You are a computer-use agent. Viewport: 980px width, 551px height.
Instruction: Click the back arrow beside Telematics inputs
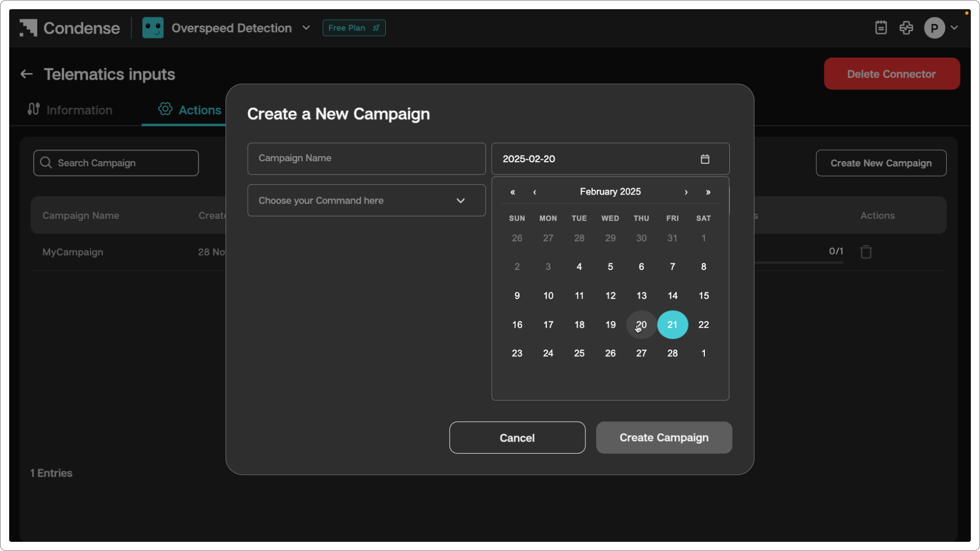pyautogui.click(x=27, y=74)
